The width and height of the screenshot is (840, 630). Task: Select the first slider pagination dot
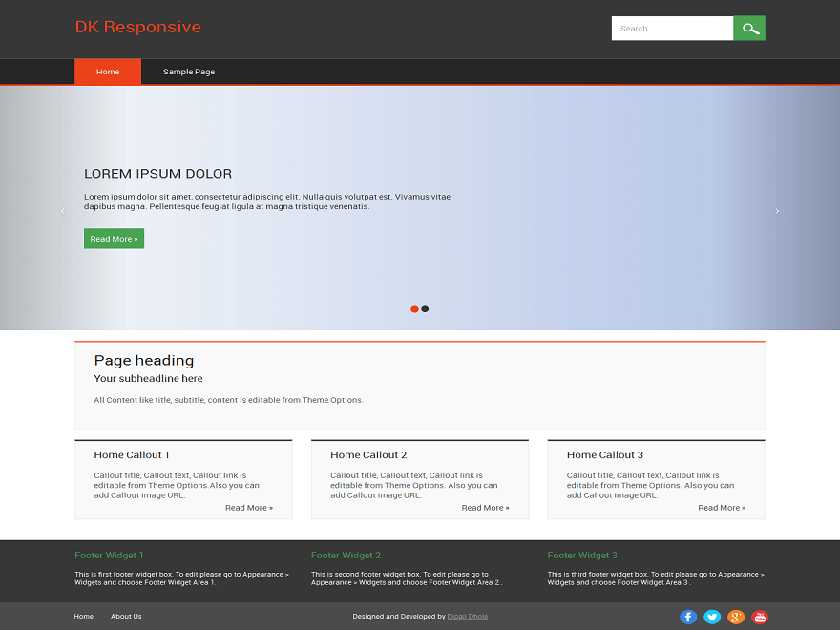pos(414,308)
